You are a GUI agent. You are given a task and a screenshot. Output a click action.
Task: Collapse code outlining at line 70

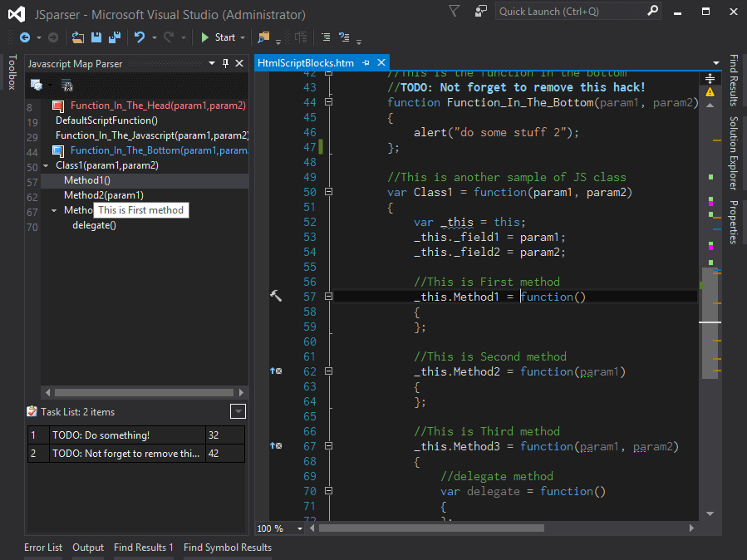coord(328,490)
